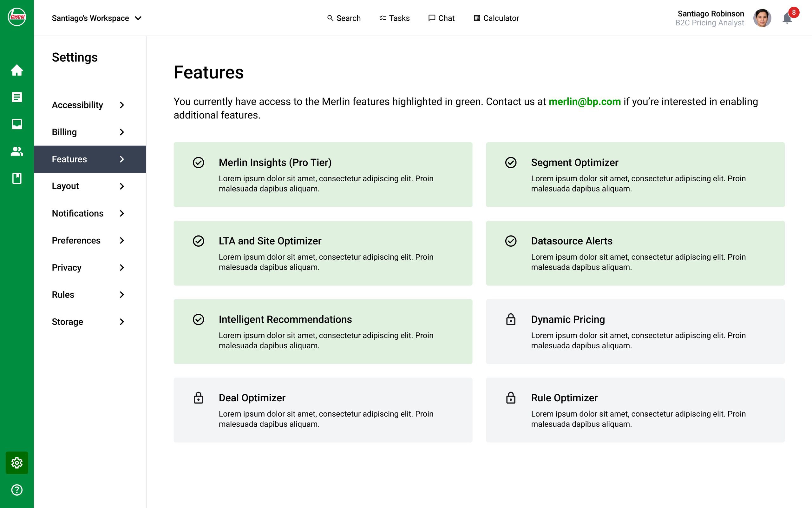Expand the Storage chevron arrow
Screen dimensions: 812x508
122,322
